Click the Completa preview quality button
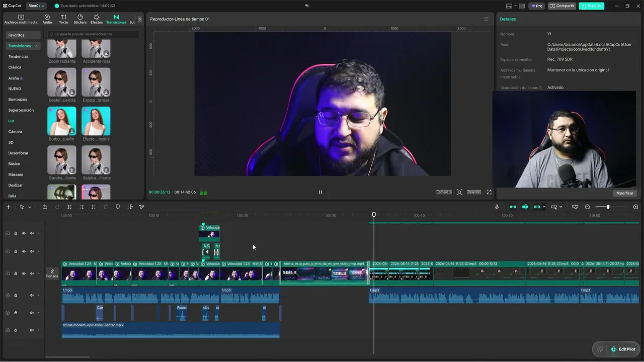The height and width of the screenshot is (362, 644). click(444, 192)
